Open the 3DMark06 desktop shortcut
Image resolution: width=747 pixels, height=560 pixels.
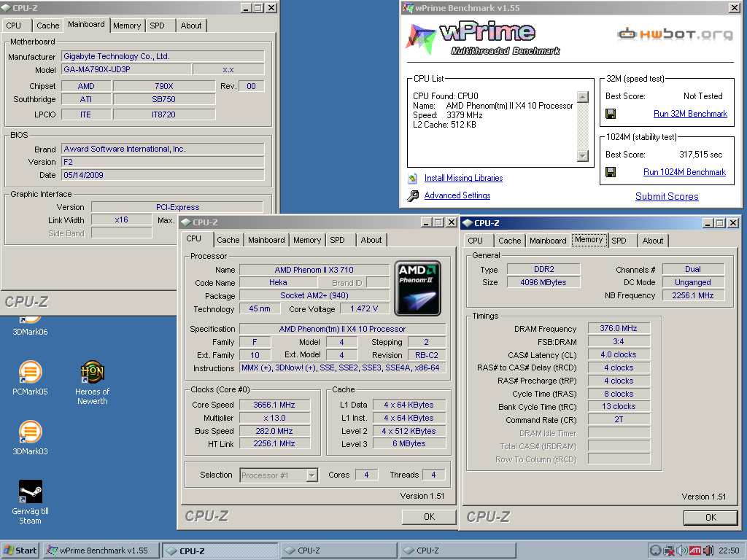(x=30, y=327)
